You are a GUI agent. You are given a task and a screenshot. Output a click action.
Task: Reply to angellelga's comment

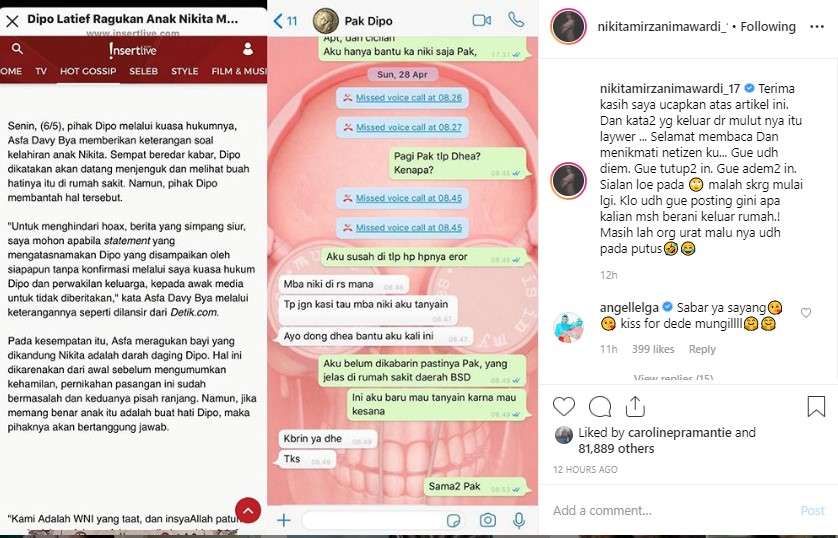coord(702,349)
